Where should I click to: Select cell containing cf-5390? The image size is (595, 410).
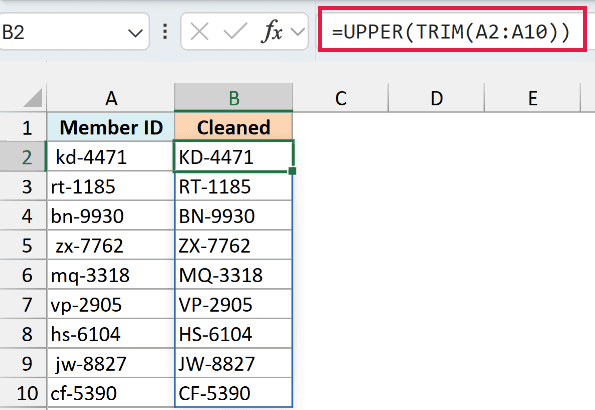[111, 393]
